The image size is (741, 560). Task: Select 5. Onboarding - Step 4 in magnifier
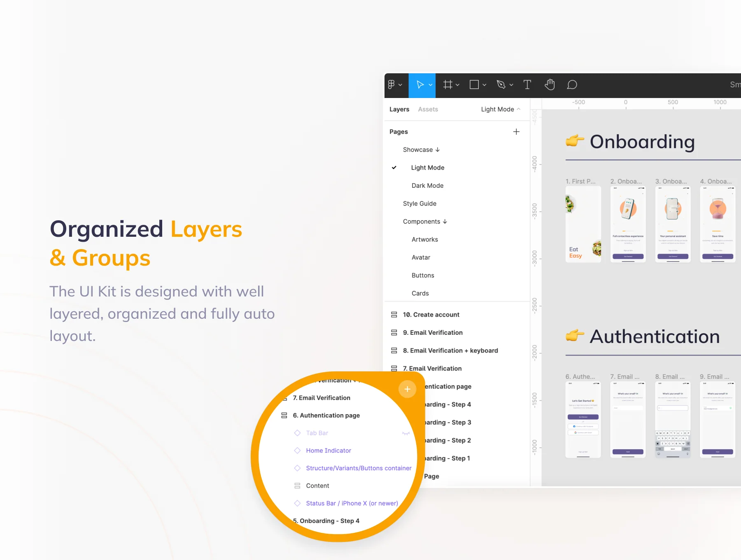point(326,521)
